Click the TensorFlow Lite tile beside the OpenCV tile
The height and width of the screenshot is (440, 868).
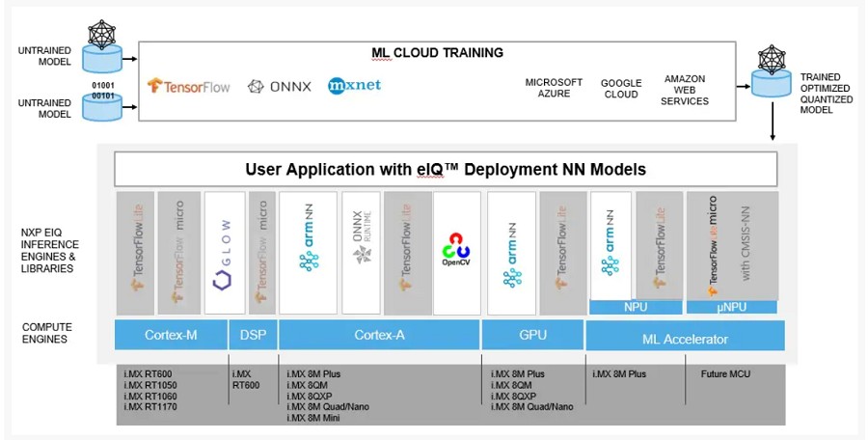(407, 253)
